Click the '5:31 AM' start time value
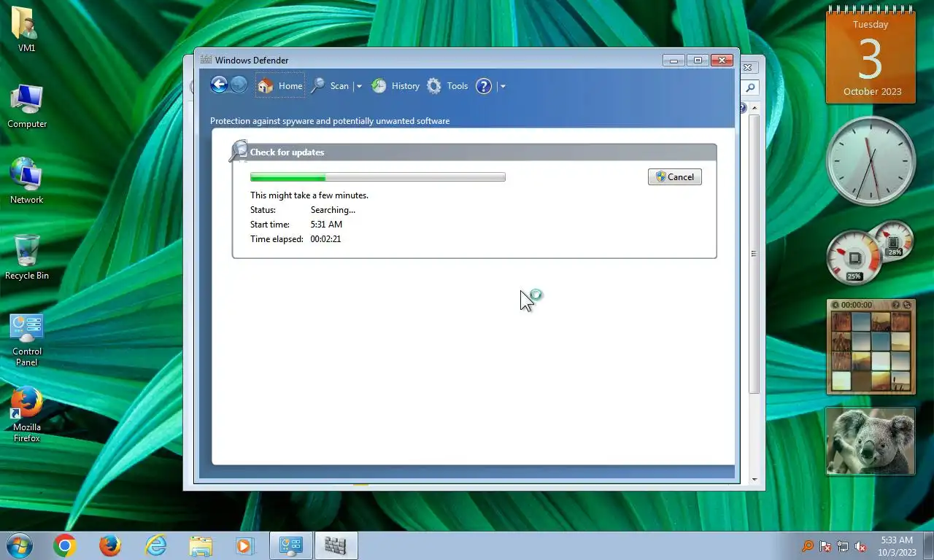 pos(326,225)
